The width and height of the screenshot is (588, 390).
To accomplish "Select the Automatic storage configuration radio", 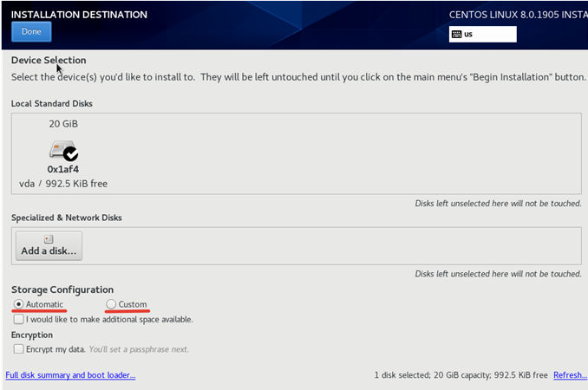I will (18, 304).
